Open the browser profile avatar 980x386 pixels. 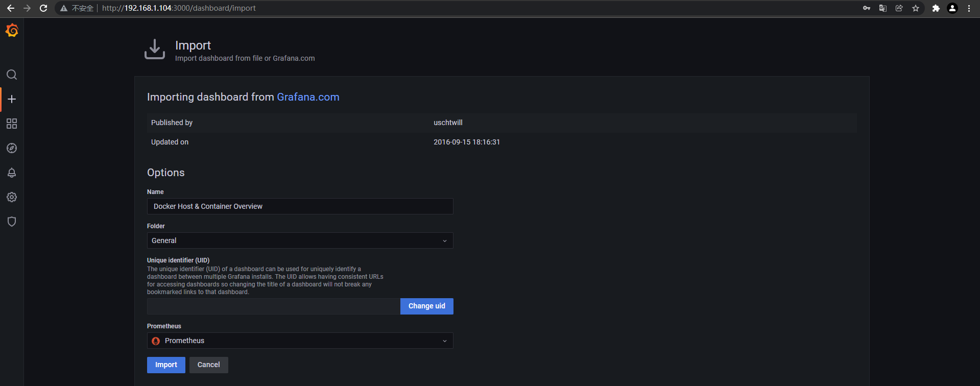click(952, 8)
